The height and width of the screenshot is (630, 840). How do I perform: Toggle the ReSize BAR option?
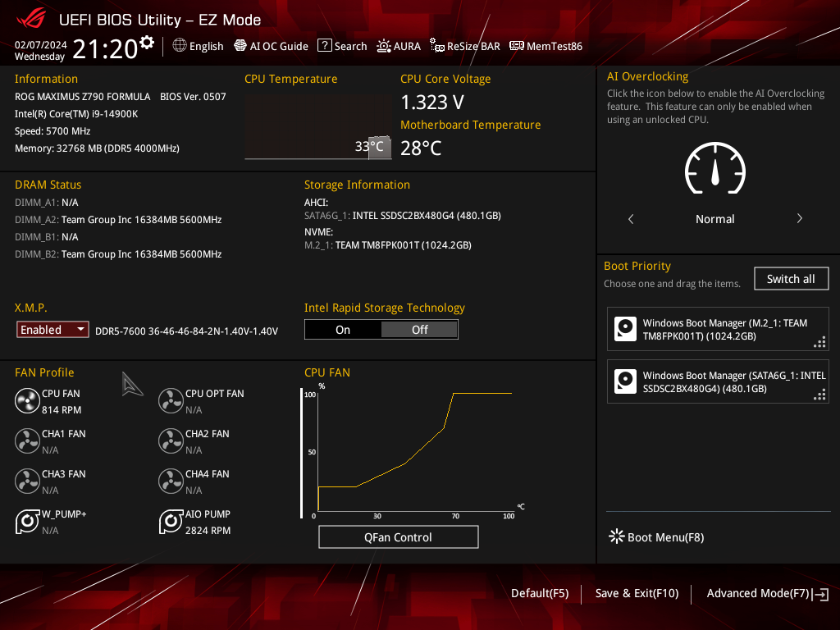(464, 46)
